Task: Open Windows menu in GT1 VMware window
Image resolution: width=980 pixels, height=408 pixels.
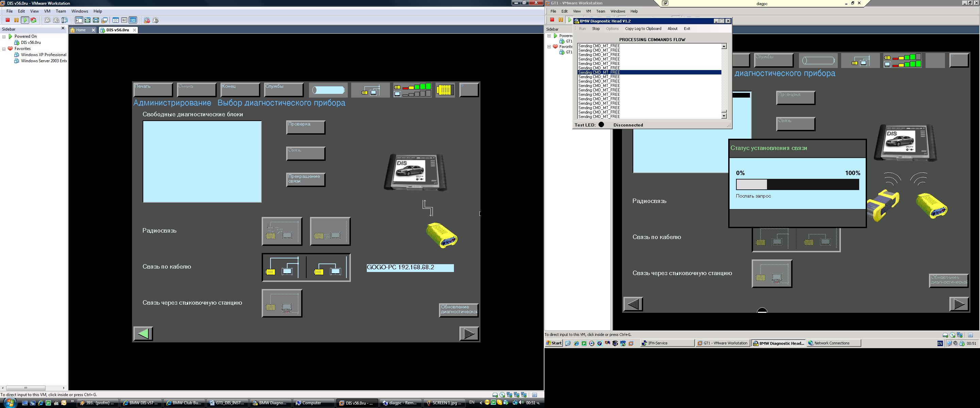Action: tap(618, 11)
